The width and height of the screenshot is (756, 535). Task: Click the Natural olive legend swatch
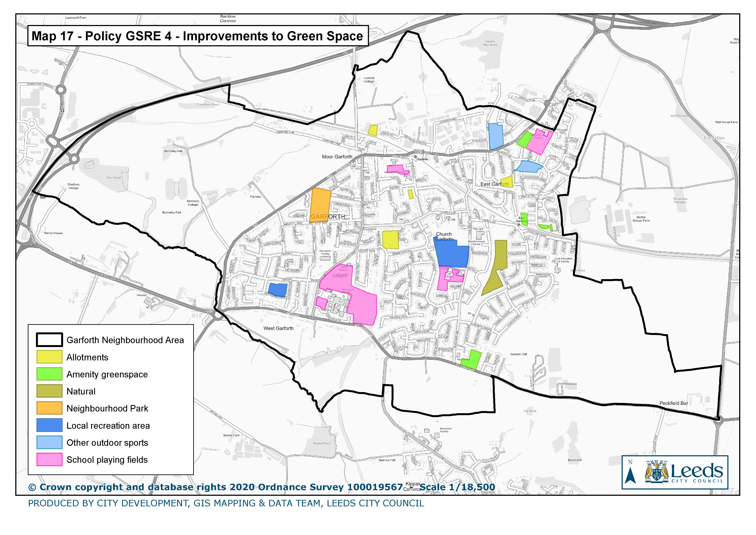click(x=49, y=391)
